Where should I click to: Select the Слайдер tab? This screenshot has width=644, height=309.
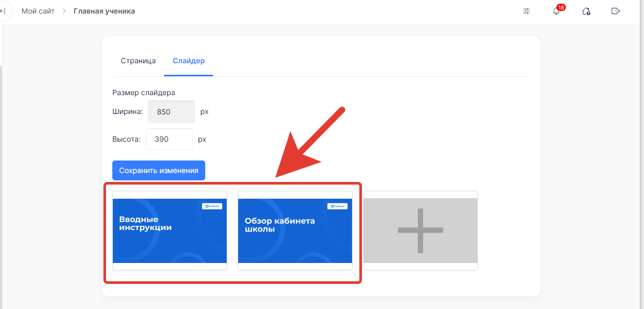pyautogui.click(x=189, y=61)
